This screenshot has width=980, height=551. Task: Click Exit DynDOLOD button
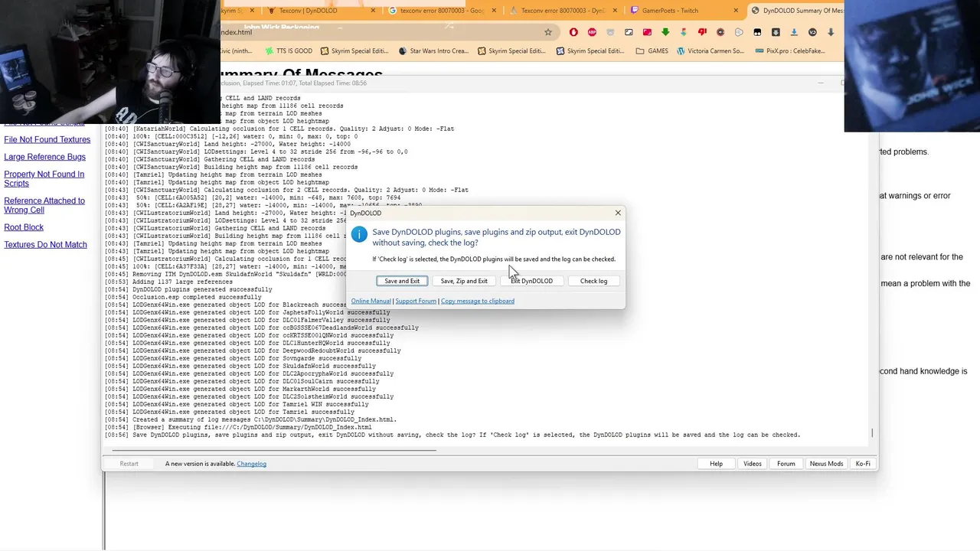click(531, 281)
